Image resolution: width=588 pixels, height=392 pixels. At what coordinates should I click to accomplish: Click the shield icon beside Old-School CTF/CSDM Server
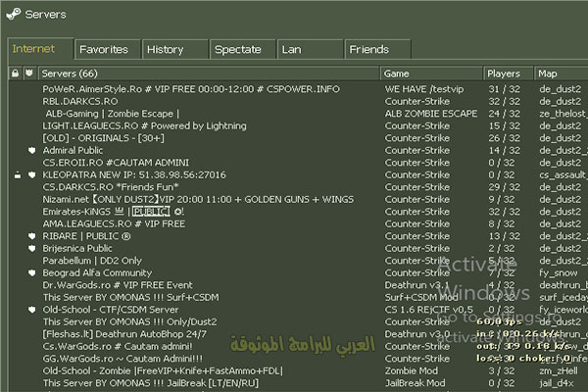(32, 310)
